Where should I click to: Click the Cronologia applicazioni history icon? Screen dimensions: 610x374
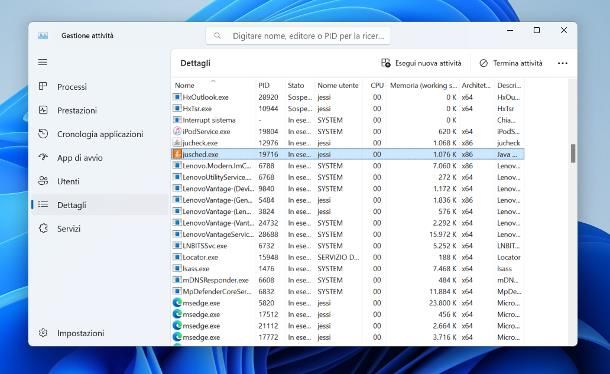[x=43, y=134]
